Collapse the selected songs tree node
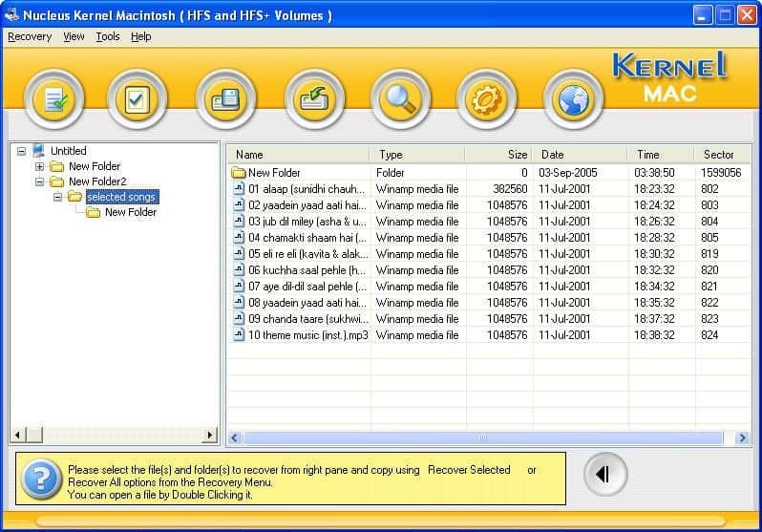 (57, 197)
